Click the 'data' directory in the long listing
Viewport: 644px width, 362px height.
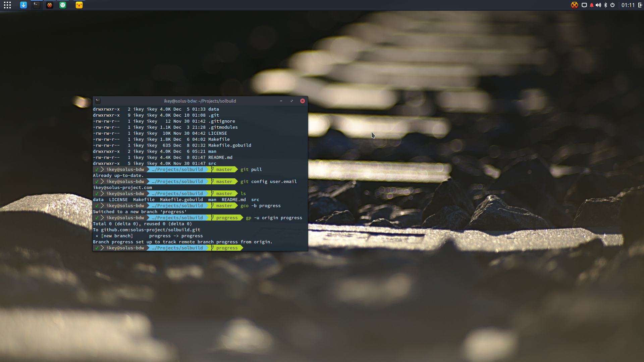[x=214, y=109]
